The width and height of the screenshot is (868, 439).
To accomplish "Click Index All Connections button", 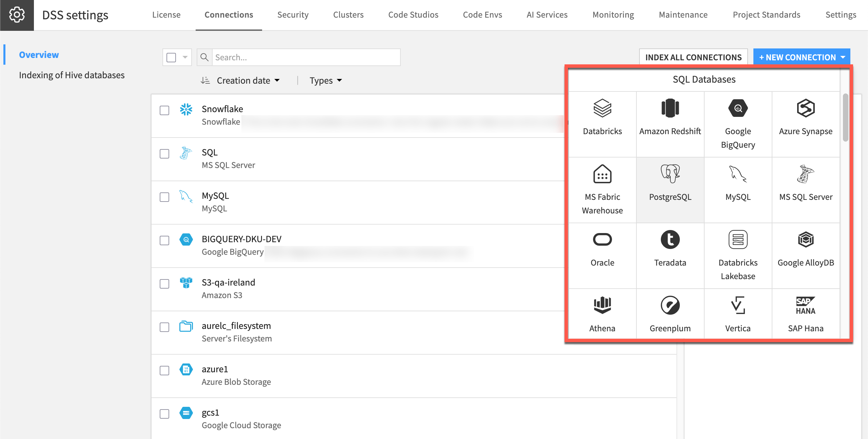I will (693, 57).
